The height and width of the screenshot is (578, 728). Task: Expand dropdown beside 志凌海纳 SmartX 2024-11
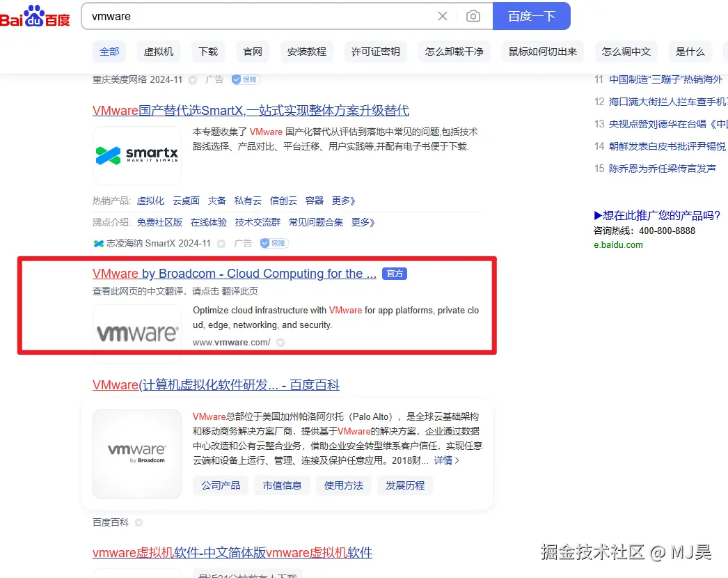click(x=221, y=244)
